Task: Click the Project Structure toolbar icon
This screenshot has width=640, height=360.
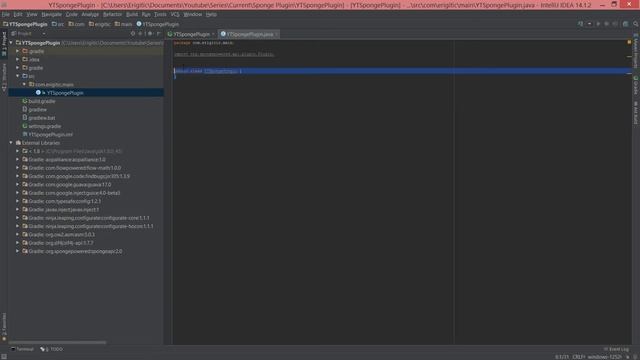Action: (x=625, y=24)
